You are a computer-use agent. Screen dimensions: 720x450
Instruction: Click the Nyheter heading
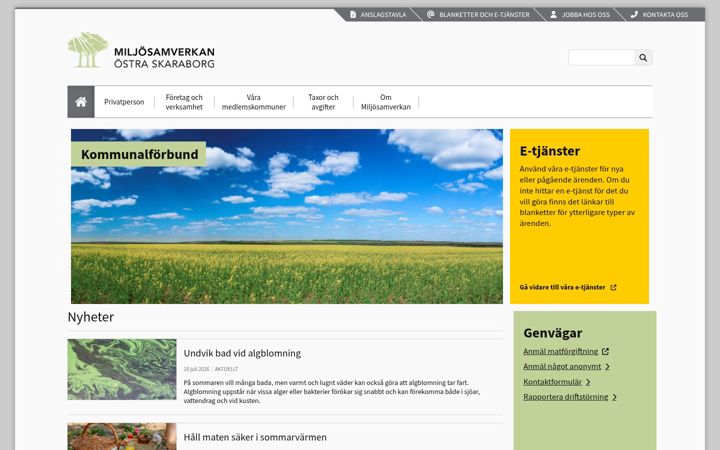90,317
